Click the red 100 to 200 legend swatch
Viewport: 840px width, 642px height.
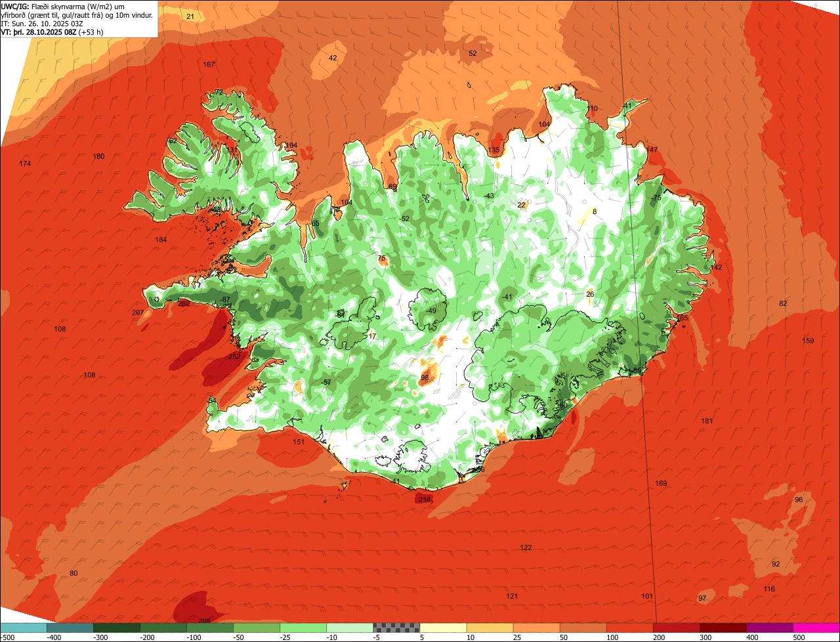point(630,628)
